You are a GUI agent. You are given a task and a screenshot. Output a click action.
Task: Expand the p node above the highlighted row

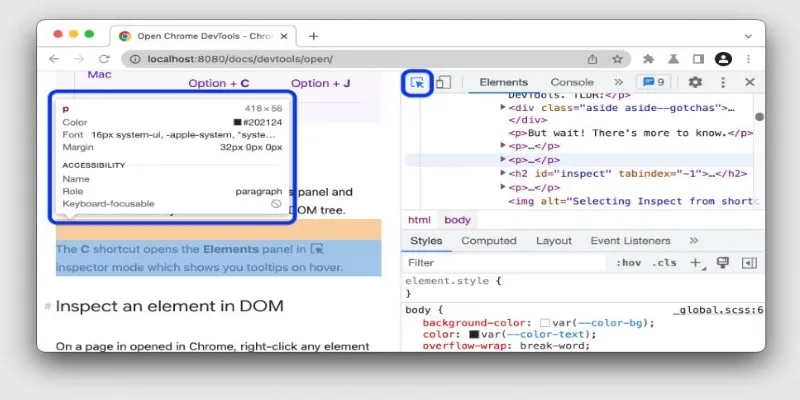pyautogui.click(x=503, y=145)
